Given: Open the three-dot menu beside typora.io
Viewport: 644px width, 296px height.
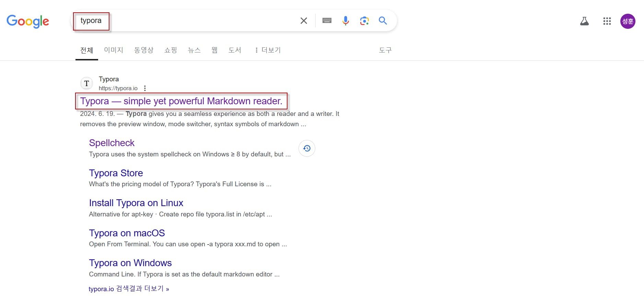Looking at the screenshot, I should tap(145, 88).
